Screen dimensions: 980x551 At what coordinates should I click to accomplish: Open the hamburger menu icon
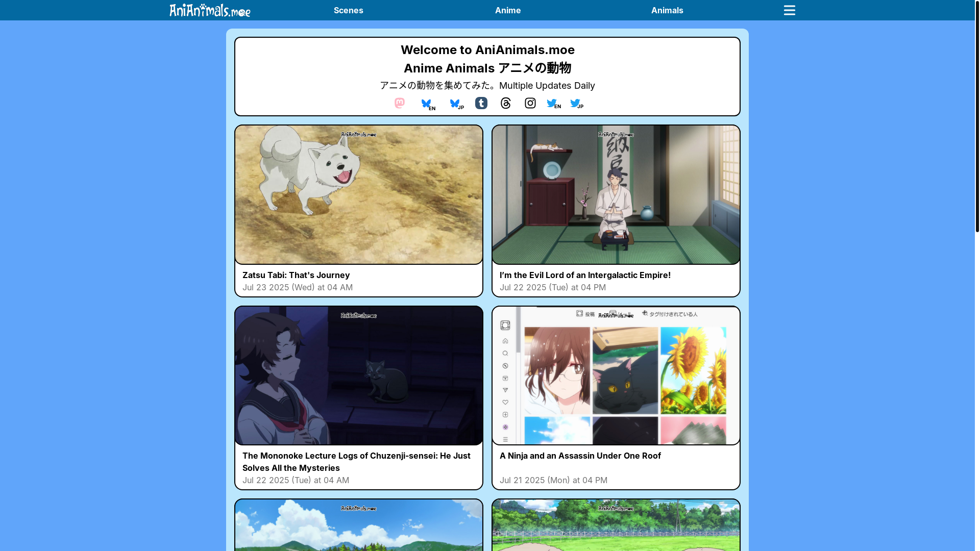pyautogui.click(x=790, y=10)
